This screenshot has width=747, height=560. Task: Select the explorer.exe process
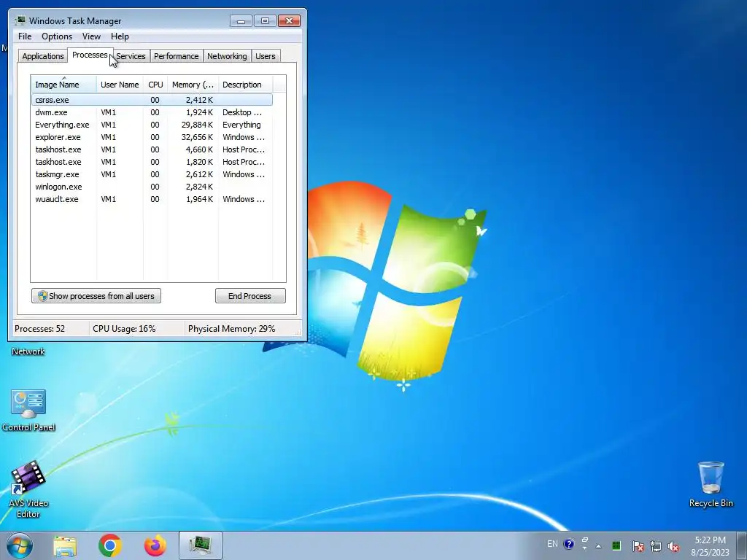tap(152, 137)
